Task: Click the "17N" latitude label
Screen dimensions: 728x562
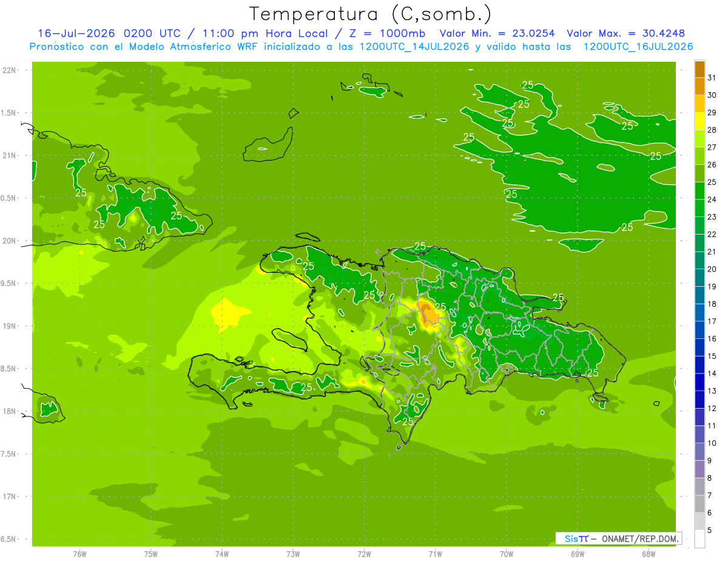Action: point(10,497)
